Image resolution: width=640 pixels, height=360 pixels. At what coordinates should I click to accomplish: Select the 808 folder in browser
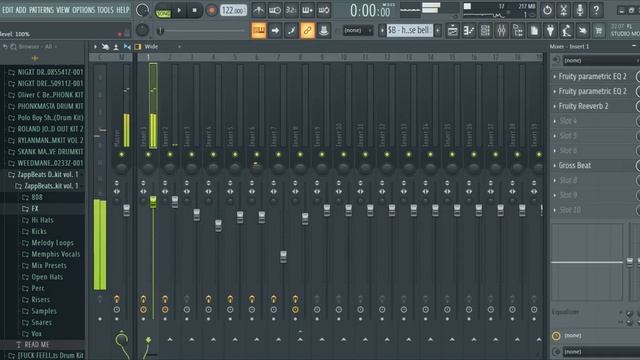(37, 198)
